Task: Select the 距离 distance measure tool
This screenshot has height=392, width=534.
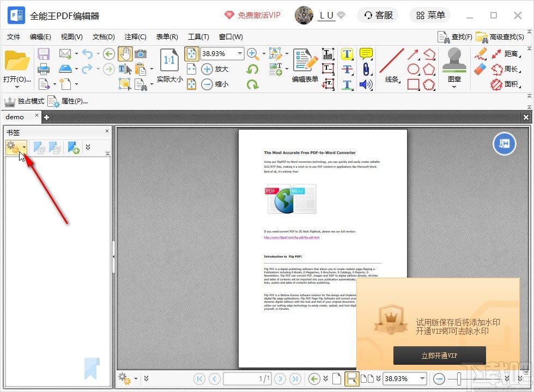Action: 506,54
